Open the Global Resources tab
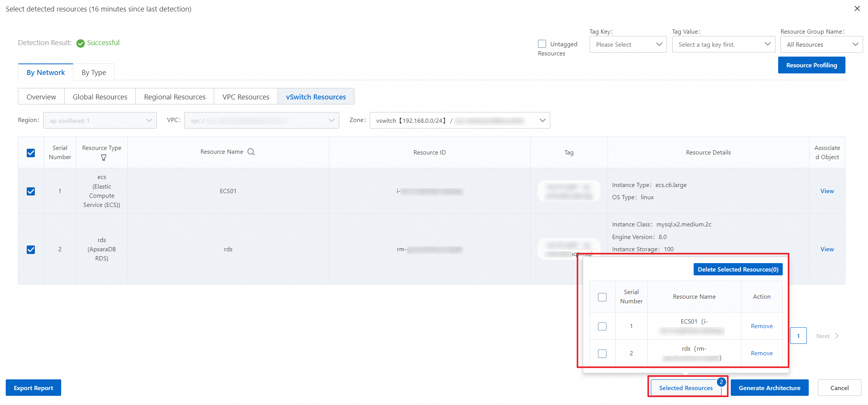 100,97
